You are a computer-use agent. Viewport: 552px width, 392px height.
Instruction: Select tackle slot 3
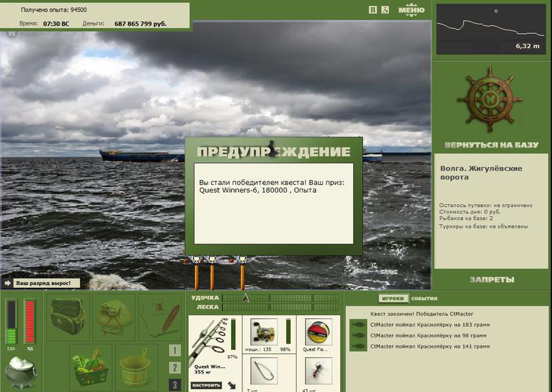(x=175, y=384)
